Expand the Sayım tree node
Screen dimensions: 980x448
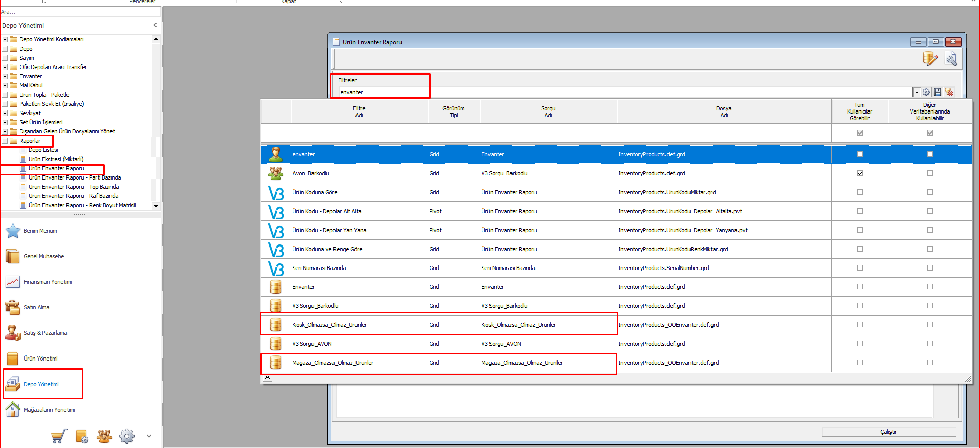point(5,58)
